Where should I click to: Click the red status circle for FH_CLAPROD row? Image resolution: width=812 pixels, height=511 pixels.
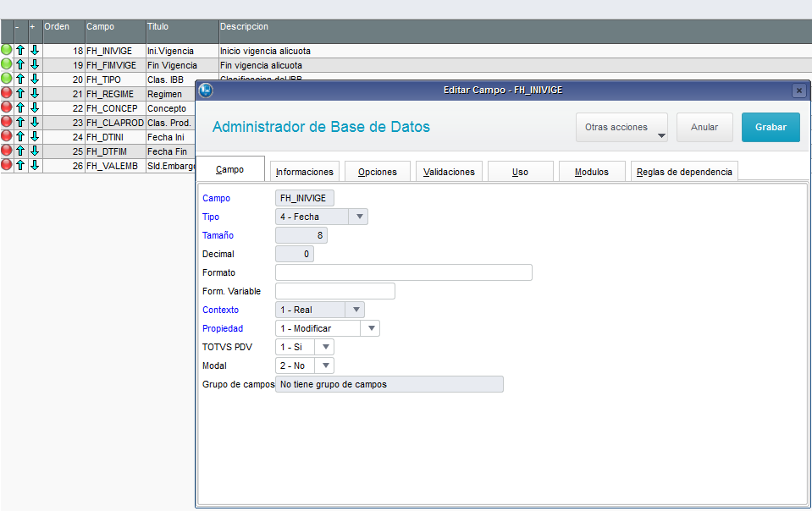pyautogui.click(x=6, y=122)
